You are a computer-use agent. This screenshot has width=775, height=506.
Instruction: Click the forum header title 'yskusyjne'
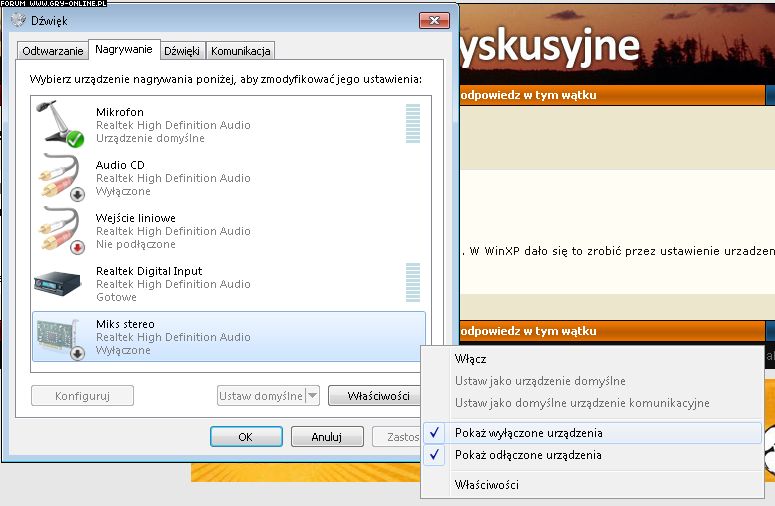point(550,47)
